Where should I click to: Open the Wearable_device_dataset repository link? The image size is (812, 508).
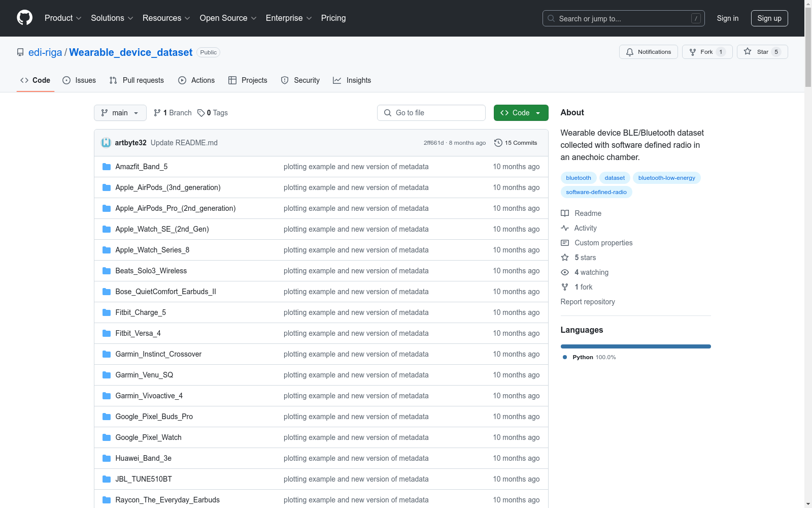tap(130, 52)
